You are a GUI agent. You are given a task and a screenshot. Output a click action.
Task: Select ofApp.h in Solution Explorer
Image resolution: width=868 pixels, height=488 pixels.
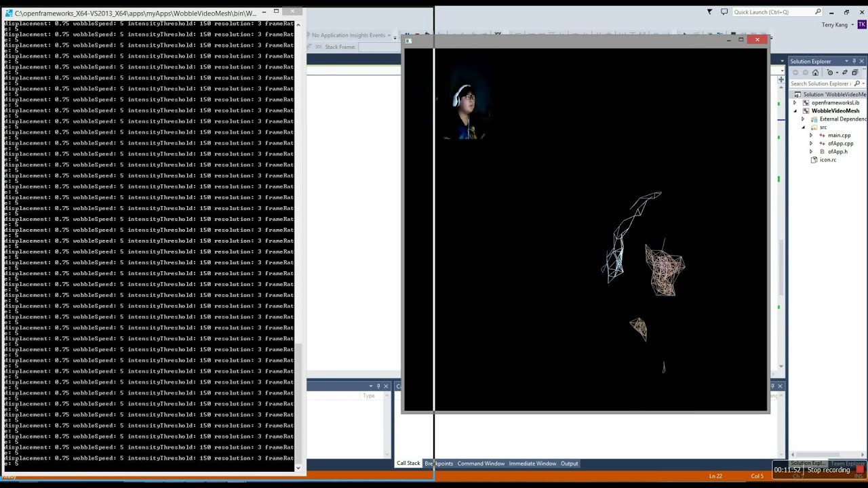click(x=837, y=151)
